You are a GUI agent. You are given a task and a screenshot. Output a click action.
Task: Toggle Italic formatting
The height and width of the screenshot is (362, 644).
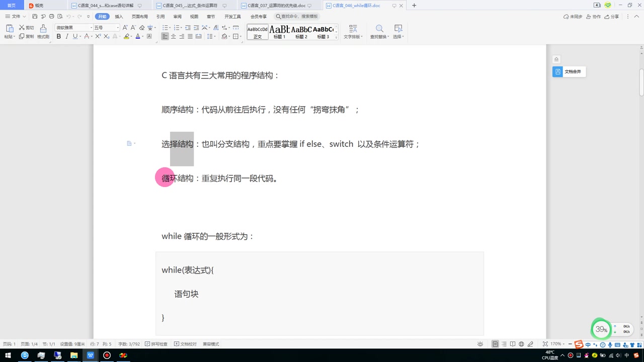pos(67,36)
